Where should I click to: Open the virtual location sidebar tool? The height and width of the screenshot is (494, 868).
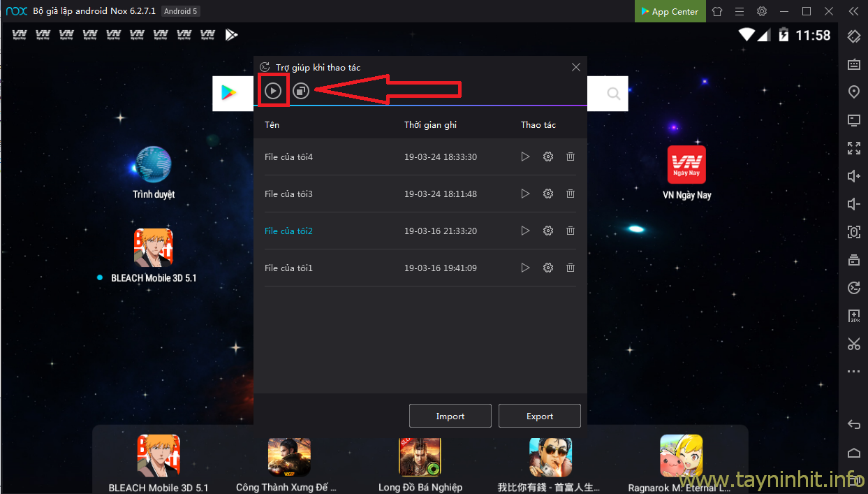coord(853,92)
